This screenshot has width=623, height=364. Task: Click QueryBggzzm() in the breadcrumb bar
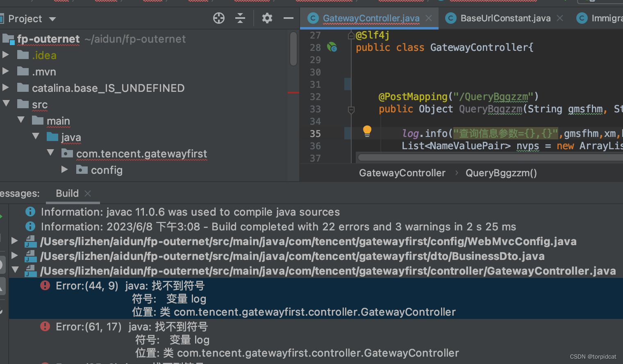tap(501, 173)
